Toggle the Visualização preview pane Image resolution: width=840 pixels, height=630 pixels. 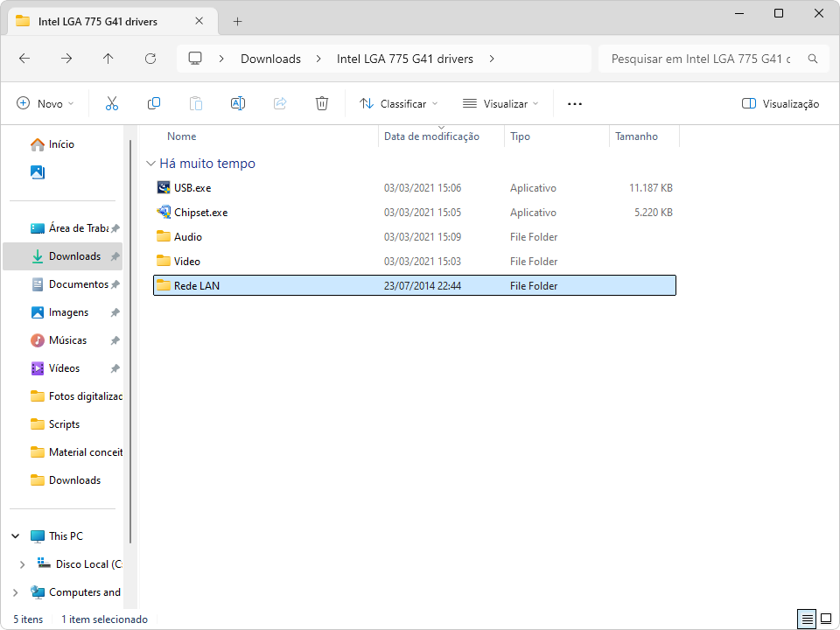pyautogui.click(x=780, y=104)
